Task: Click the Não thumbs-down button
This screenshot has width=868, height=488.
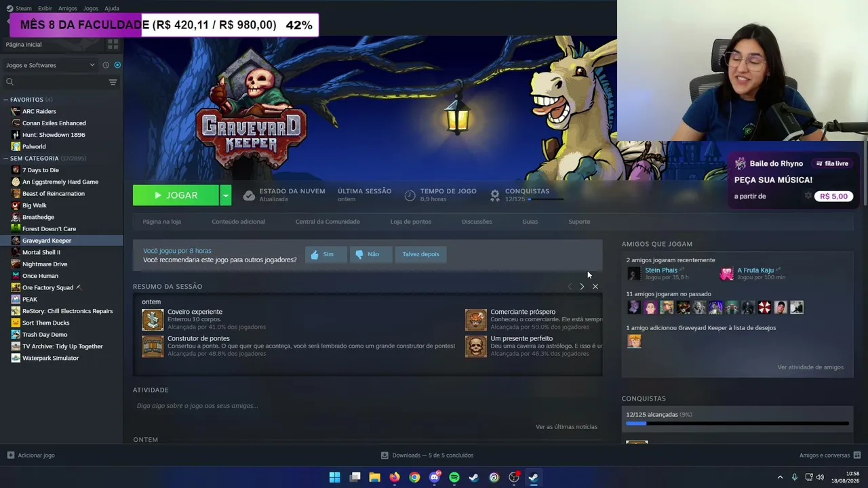Action: tap(370, 254)
